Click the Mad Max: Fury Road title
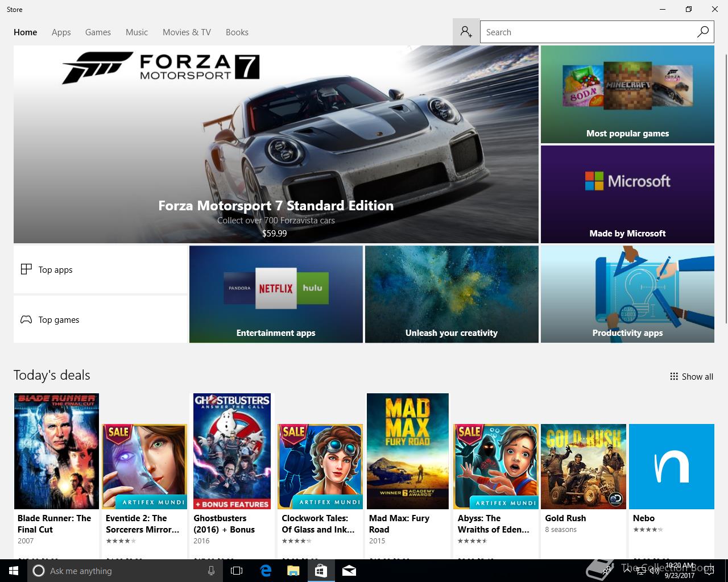This screenshot has width=728, height=582. point(399,523)
